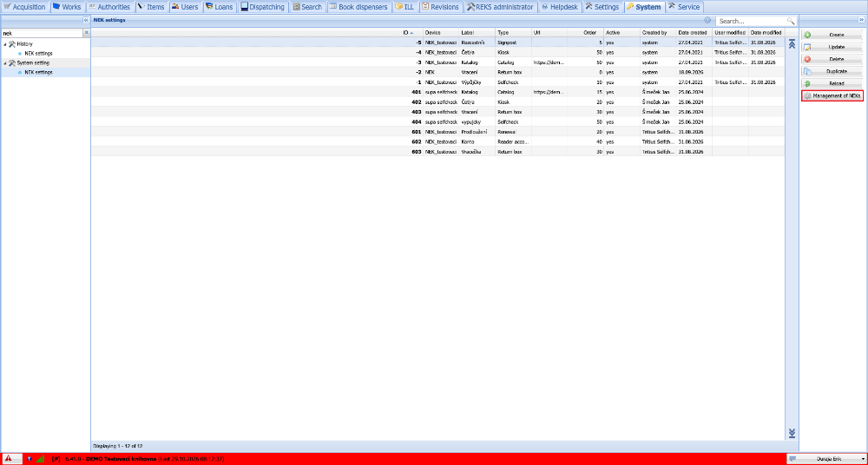Click the Update button
868x465 pixels.
click(832, 47)
